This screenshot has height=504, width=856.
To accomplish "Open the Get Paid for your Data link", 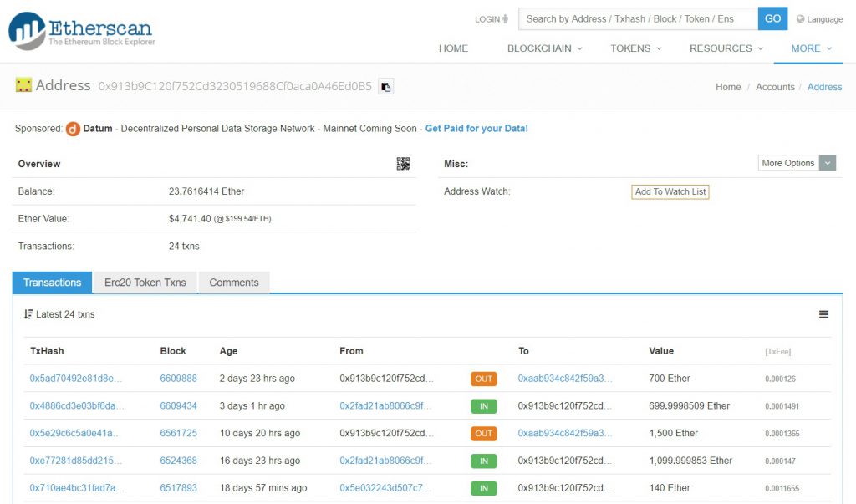I will pyautogui.click(x=476, y=129).
